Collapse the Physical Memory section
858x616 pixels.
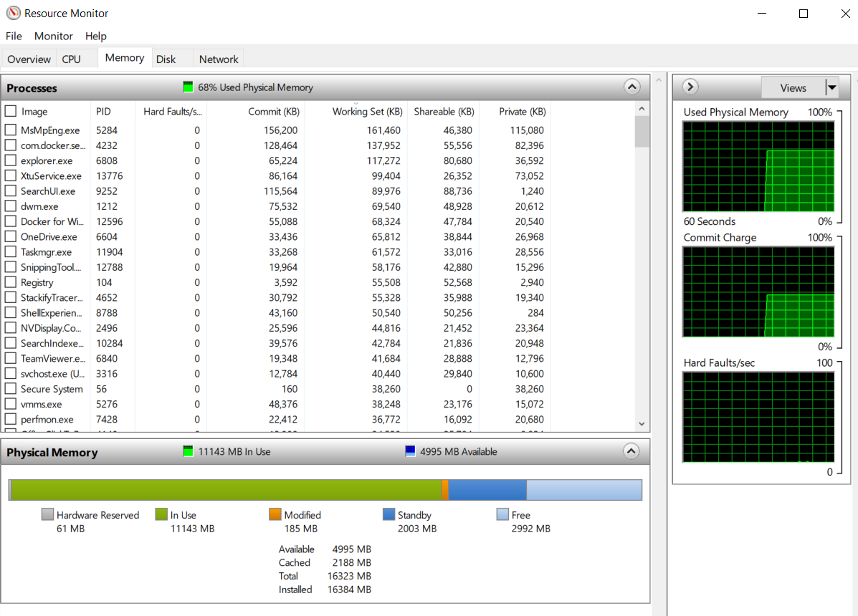tap(631, 451)
